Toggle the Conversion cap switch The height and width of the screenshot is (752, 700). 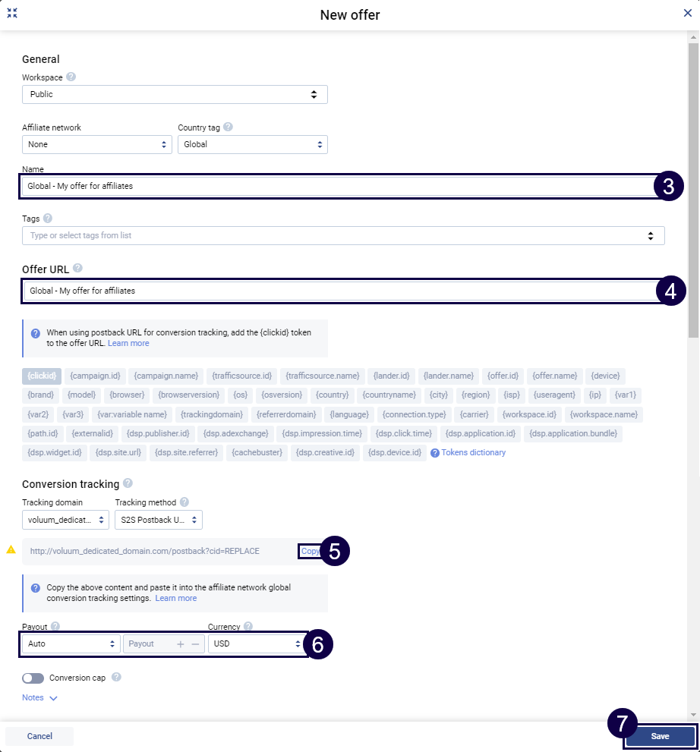tap(33, 678)
